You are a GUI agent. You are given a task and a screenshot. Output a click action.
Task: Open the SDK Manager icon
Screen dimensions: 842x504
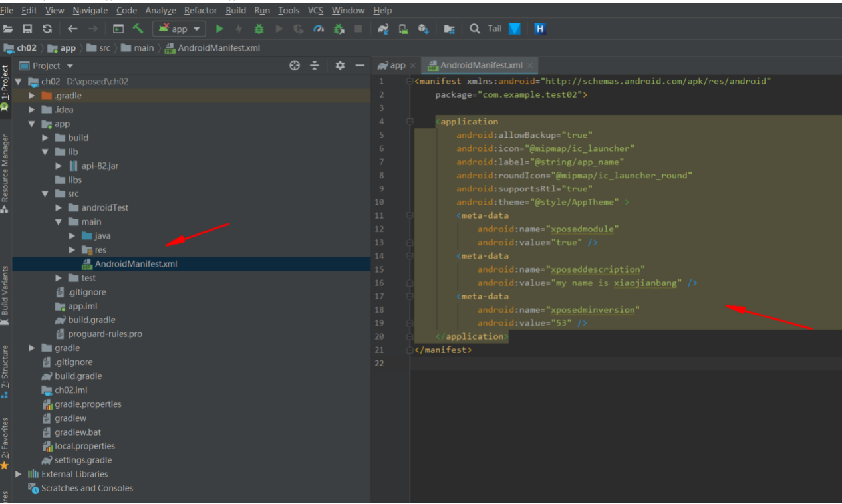click(x=423, y=29)
